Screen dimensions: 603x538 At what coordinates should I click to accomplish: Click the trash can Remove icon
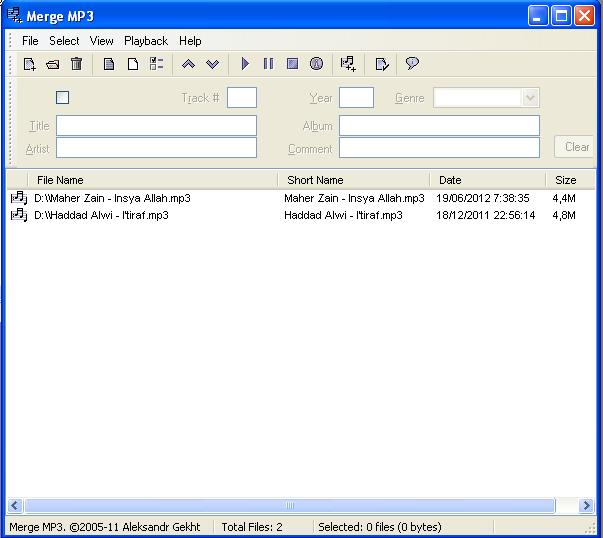77,64
